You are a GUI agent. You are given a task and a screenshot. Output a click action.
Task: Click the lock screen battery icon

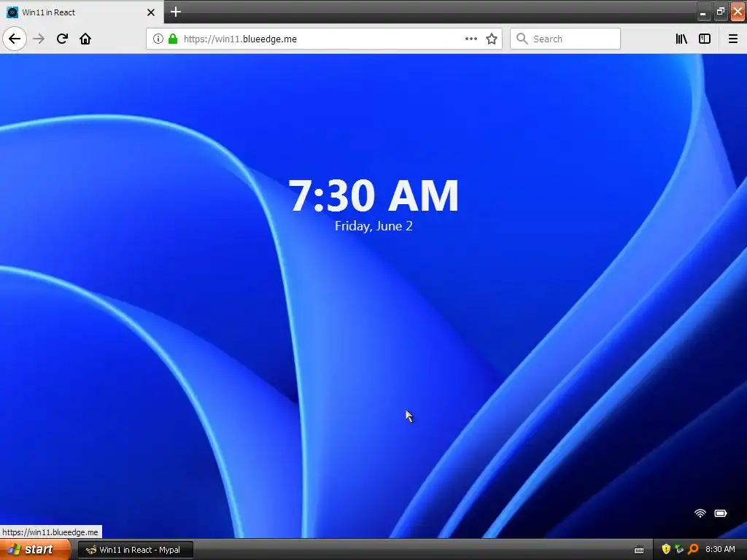coord(720,513)
